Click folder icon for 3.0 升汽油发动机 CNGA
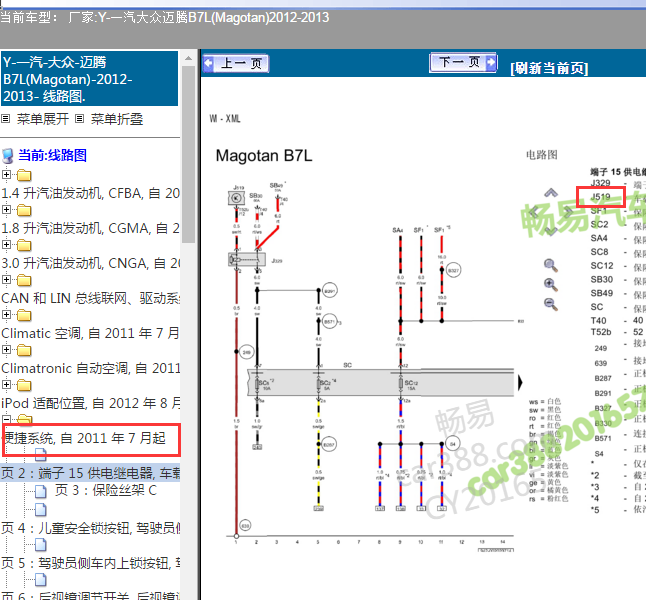This screenshot has height=600, width=646. coord(24,246)
